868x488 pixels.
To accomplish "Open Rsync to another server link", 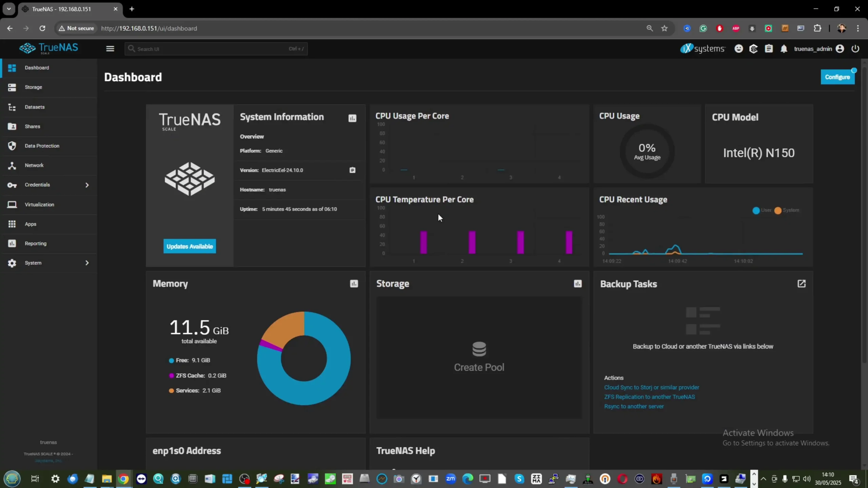I will [x=634, y=406].
